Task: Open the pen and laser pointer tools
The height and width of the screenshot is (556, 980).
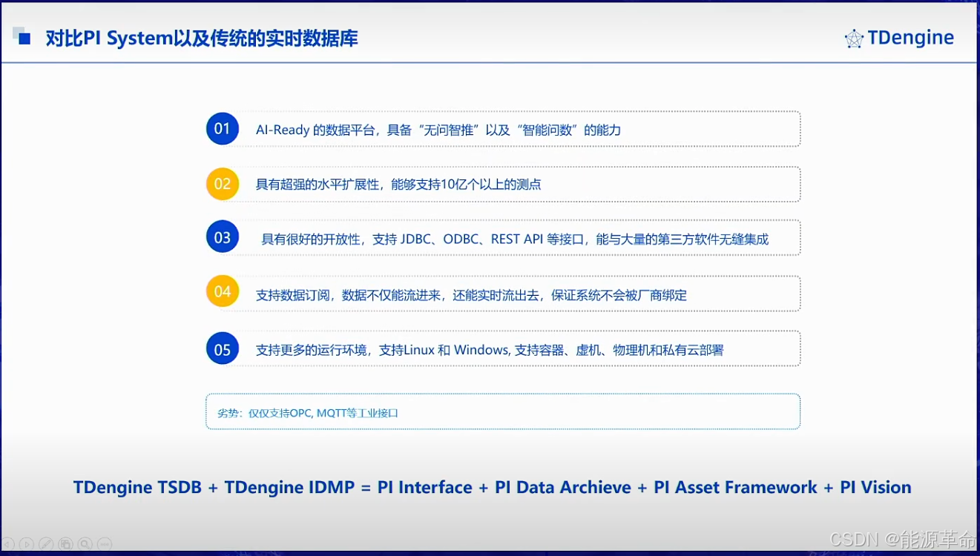Action: pyautogui.click(x=46, y=544)
